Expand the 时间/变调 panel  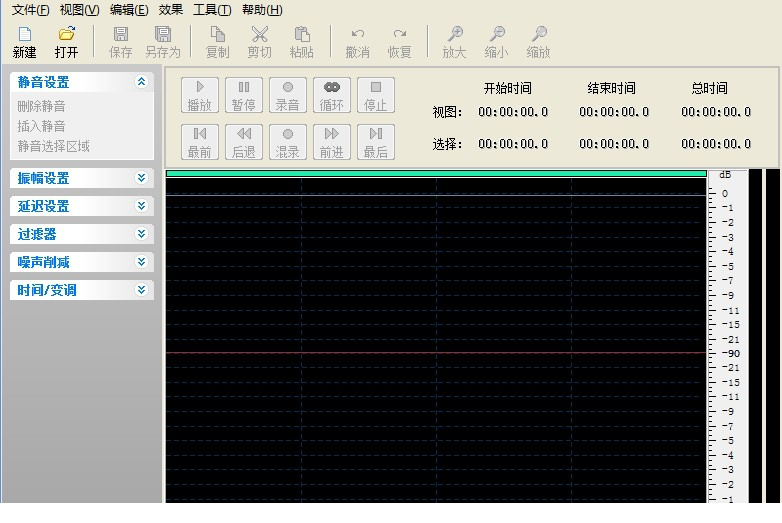pyautogui.click(x=82, y=290)
